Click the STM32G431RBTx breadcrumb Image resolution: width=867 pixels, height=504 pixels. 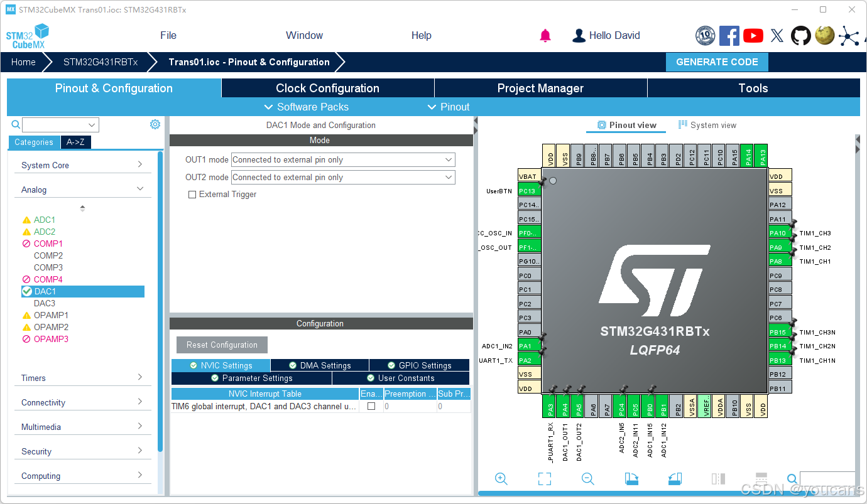pos(101,62)
